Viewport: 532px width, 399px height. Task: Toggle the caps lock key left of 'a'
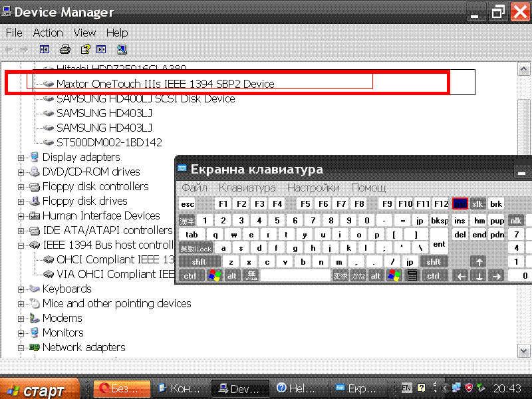click(x=196, y=248)
